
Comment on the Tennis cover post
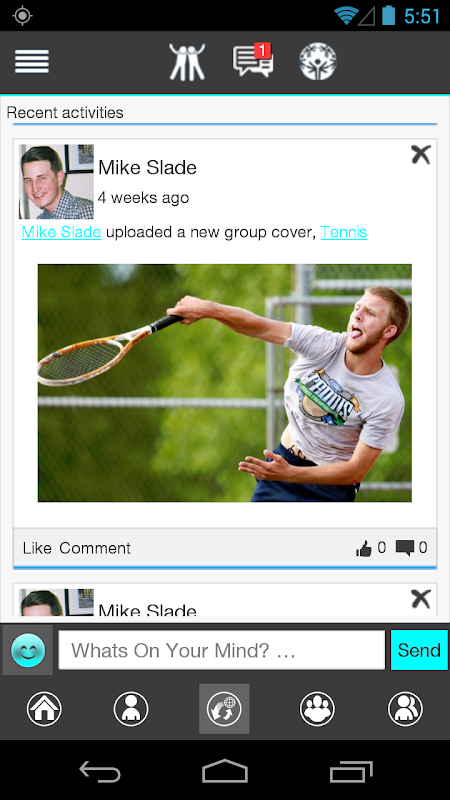[95, 548]
